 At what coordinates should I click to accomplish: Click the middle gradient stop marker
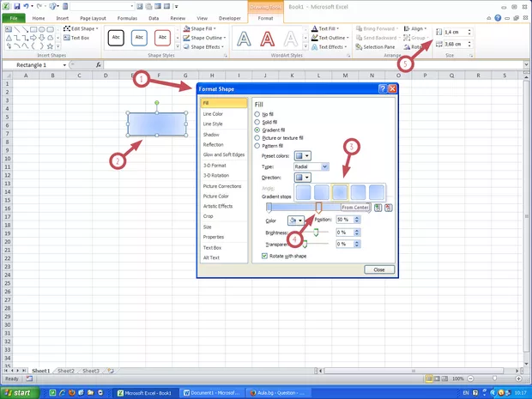[318, 207]
